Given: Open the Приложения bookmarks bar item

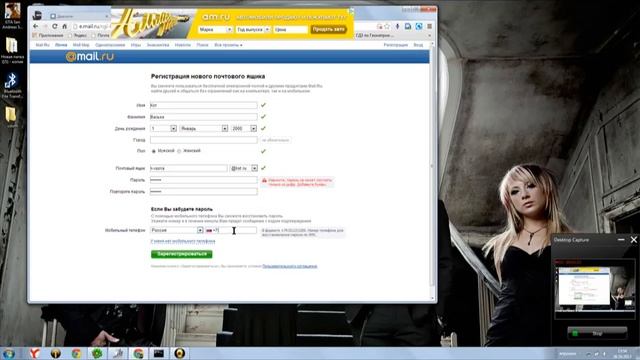Looking at the screenshot, I should coord(48,36).
